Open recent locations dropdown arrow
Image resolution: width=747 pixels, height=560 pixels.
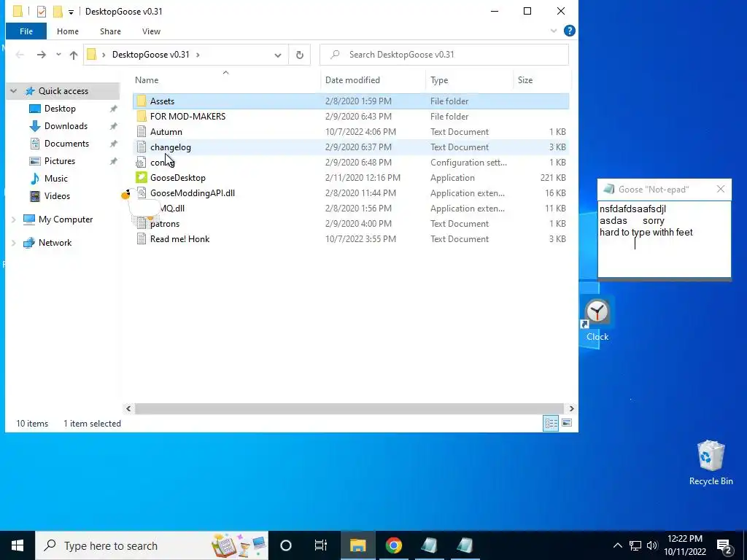point(58,55)
